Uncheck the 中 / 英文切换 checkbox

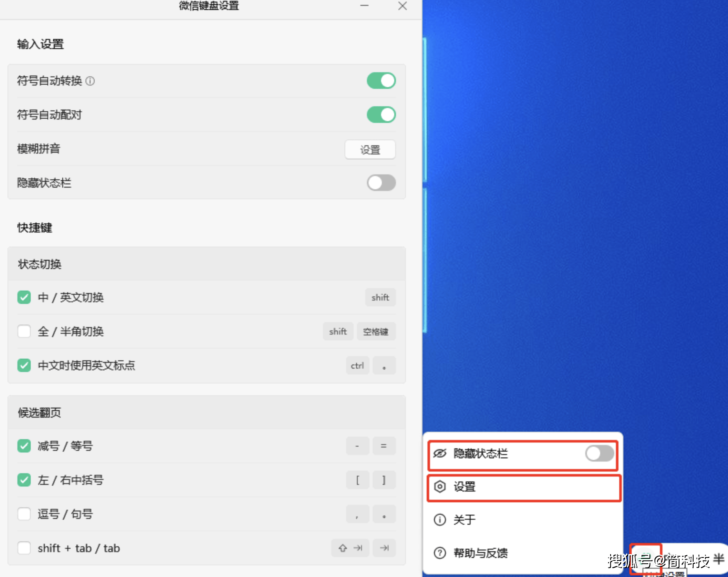pyautogui.click(x=24, y=297)
